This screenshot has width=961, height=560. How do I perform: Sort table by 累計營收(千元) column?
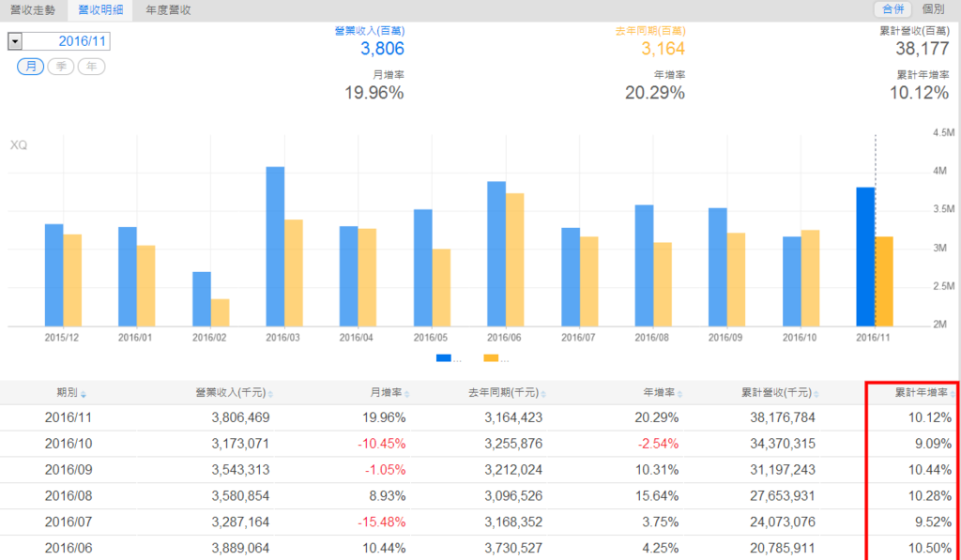[x=780, y=393]
